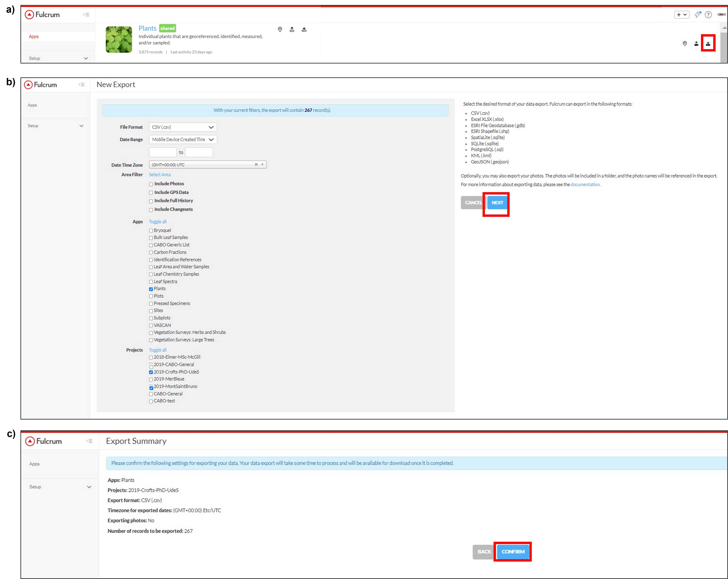Viewport: 728px width, 579px height.
Task: Open the Date Range Mobile Device Created Time dropdown
Action: point(183,139)
